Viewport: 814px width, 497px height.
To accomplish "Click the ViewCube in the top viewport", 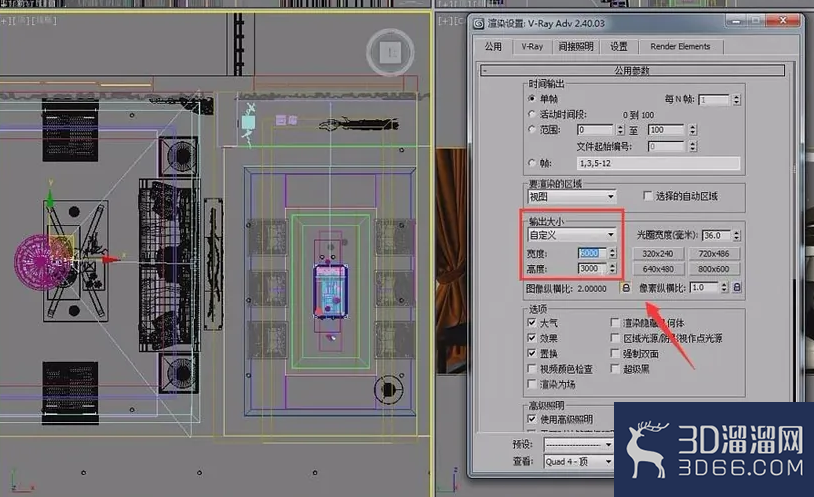I will pyautogui.click(x=390, y=52).
